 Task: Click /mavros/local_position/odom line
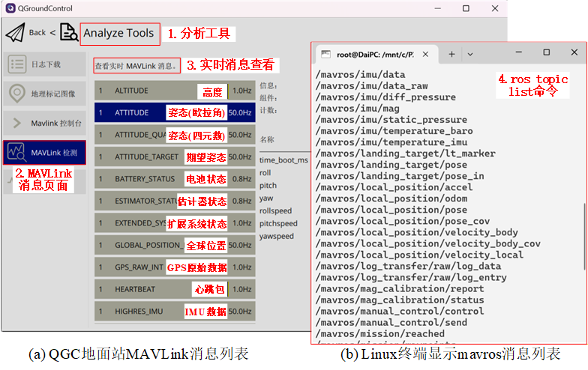pyautogui.click(x=391, y=198)
